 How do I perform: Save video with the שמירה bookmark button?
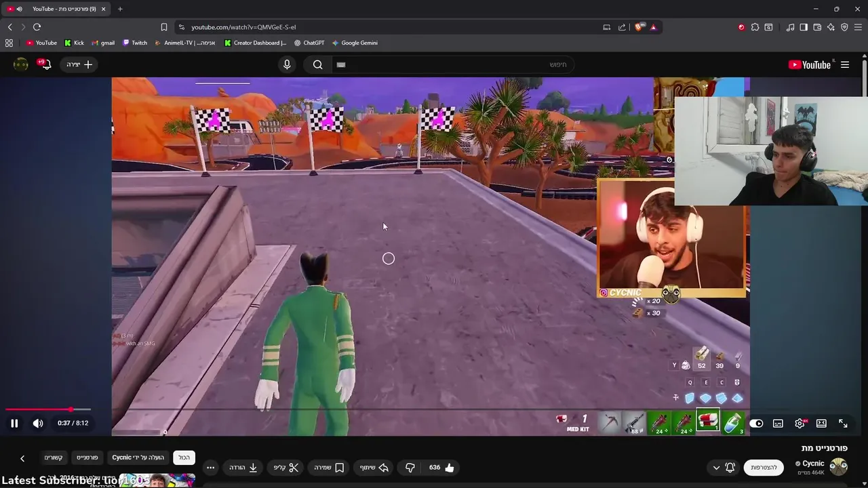[330, 468]
